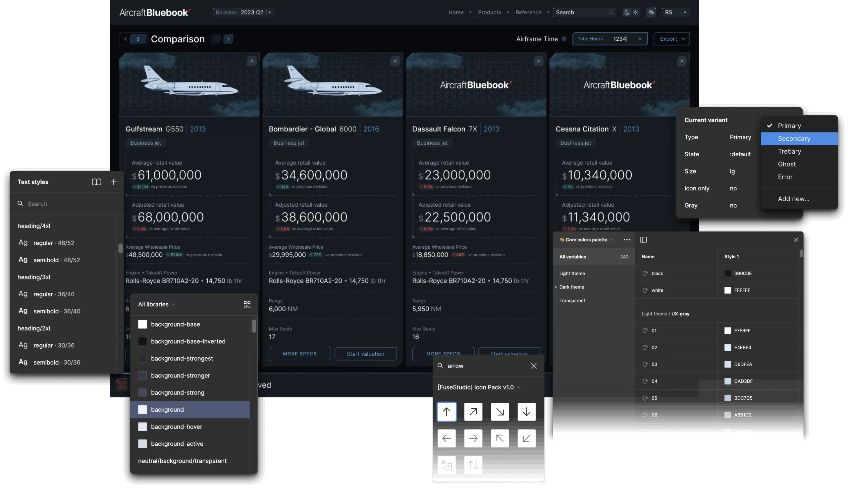
Task: Click the F7FBFF swatch for variable 01
Action: pyautogui.click(x=727, y=330)
